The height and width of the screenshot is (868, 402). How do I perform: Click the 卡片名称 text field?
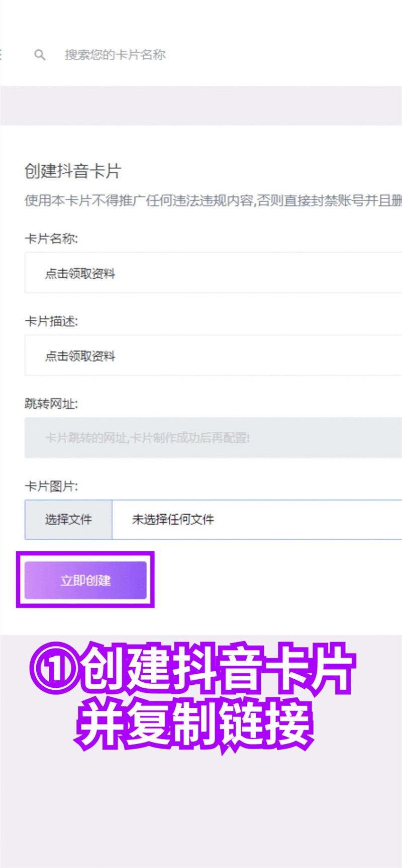click(213, 273)
